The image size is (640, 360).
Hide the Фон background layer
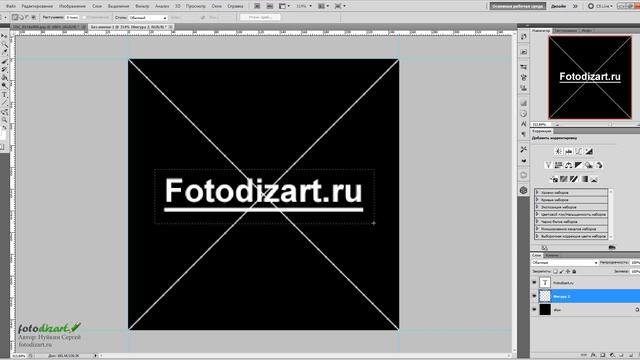click(534, 310)
